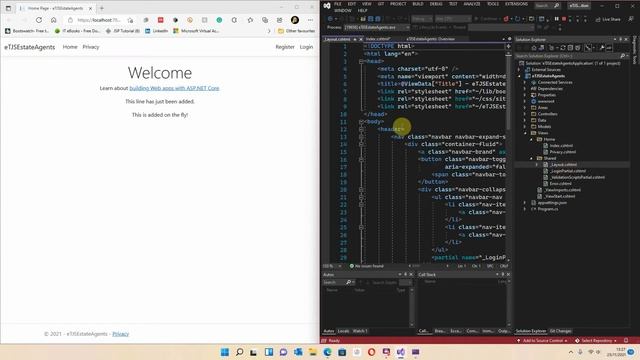Click the Windows Start button on the taskbar

coord(225,352)
